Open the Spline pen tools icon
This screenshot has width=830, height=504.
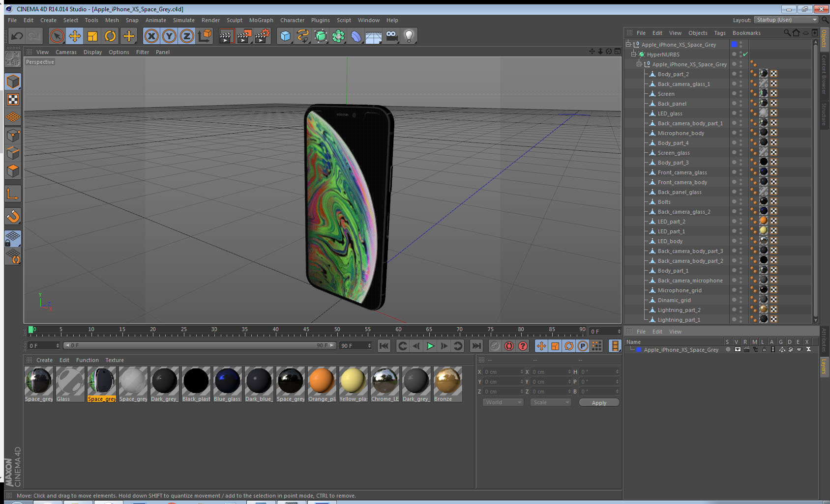[303, 36]
